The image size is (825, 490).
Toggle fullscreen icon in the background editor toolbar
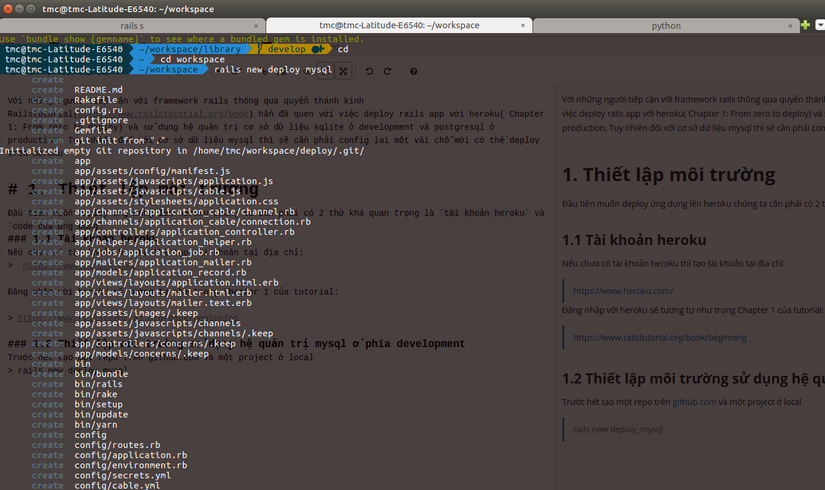click(343, 71)
